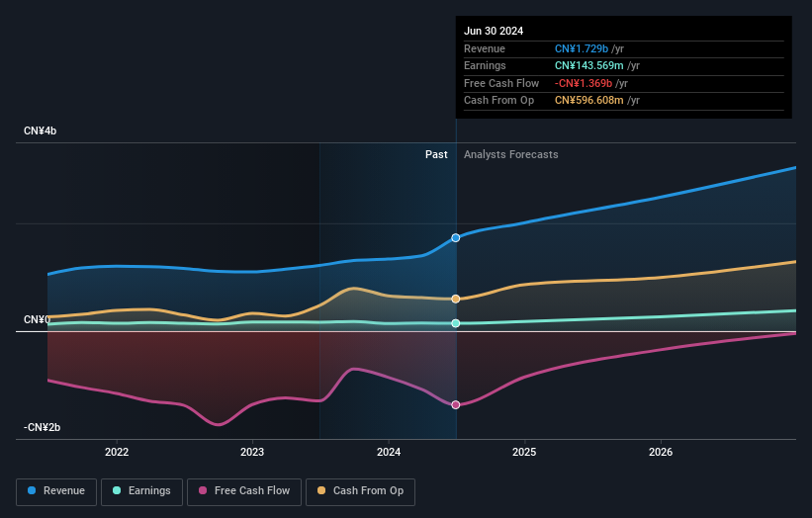Toggle the Earnings legend button

pyautogui.click(x=141, y=491)
